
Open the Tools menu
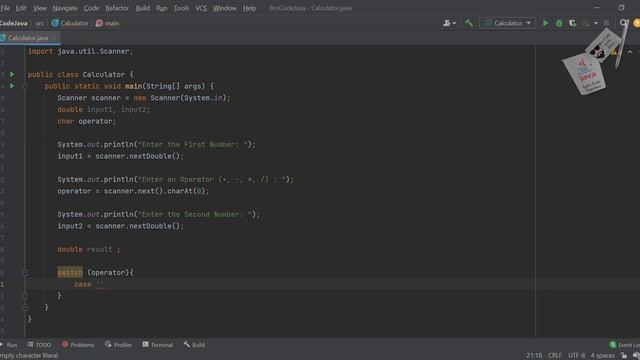[x=181, y=8]
